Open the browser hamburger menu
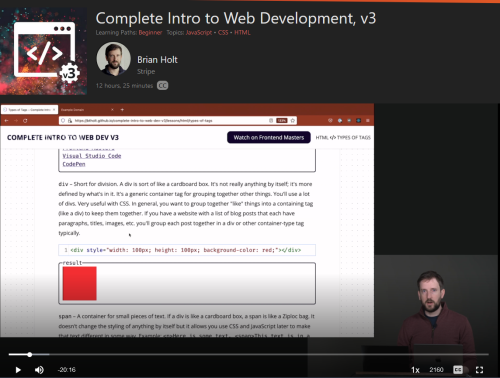Image resolution: width=500 pixels, height=378 pixels. 368,120
